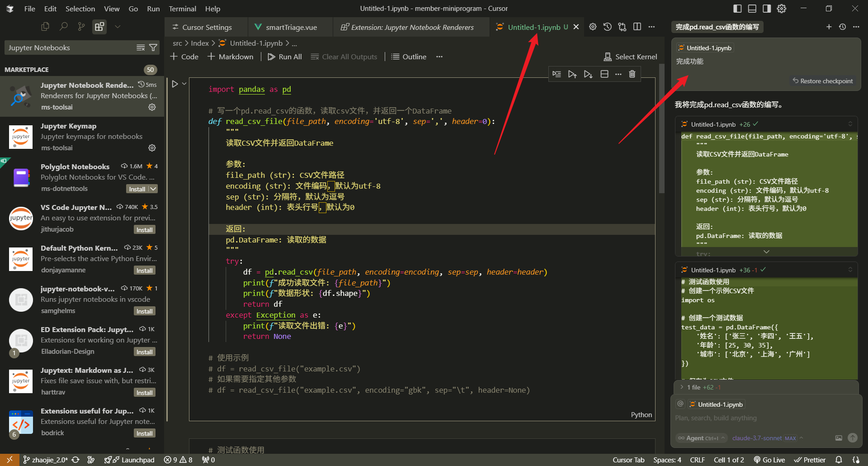Install VS Code Jupyter Notebook Previewer extension
Screen dimensions: 868x466
[x=145, y=230]
